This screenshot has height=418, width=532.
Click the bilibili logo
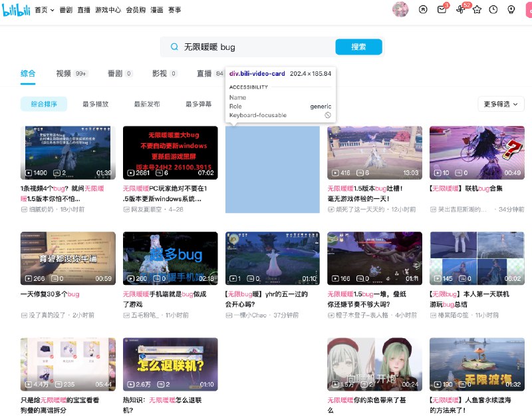pos(16,10)
